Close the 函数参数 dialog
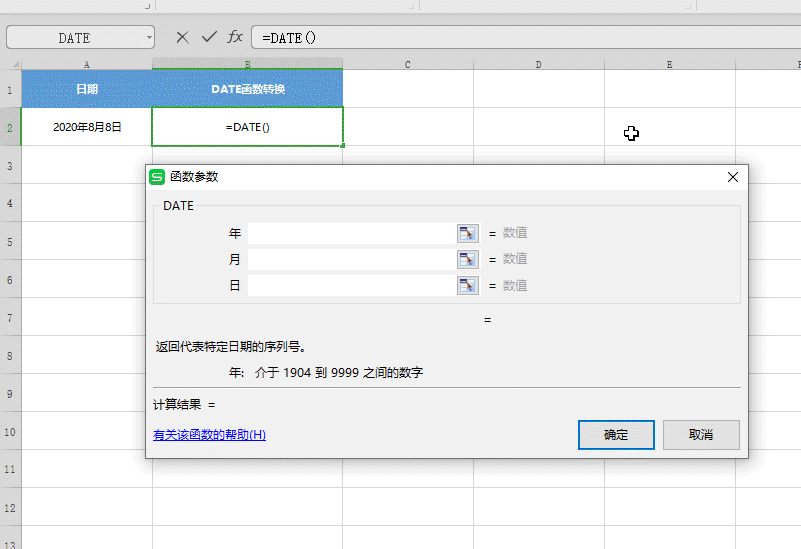Viewport: 801px width, 549px height. coord(733,177)
